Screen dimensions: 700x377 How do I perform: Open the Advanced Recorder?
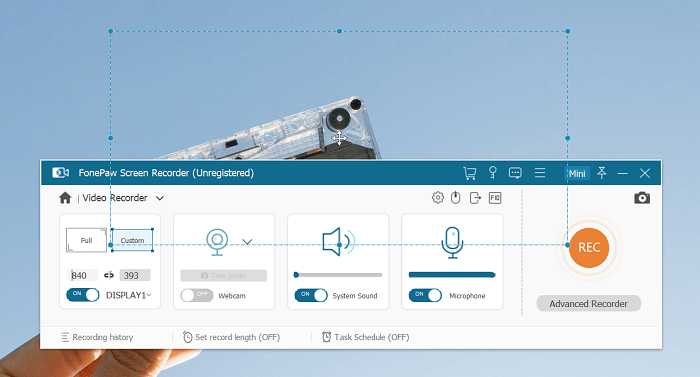coord(588,303)
